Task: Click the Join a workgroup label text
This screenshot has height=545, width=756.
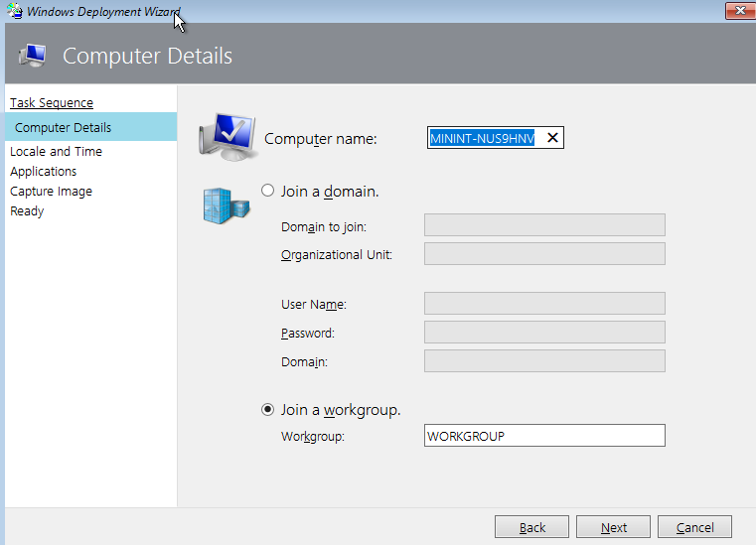Action: click(341, 410)
